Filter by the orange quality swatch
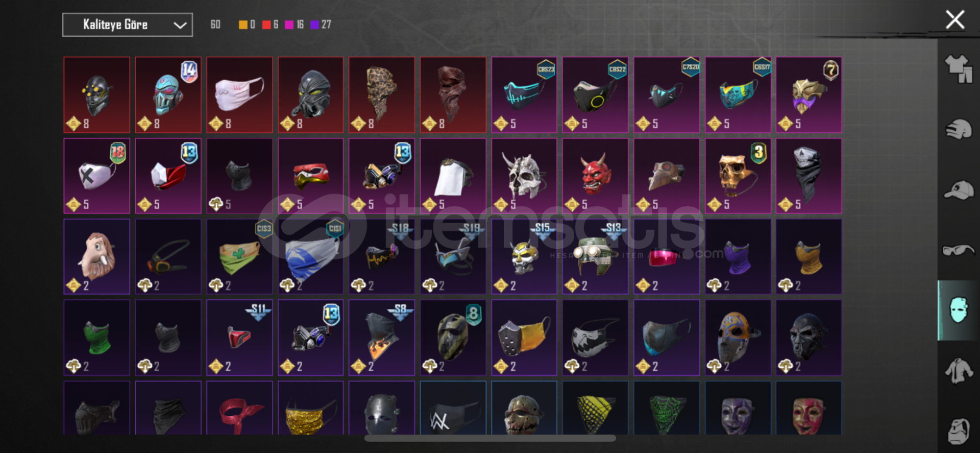 [x=243, y=25]
